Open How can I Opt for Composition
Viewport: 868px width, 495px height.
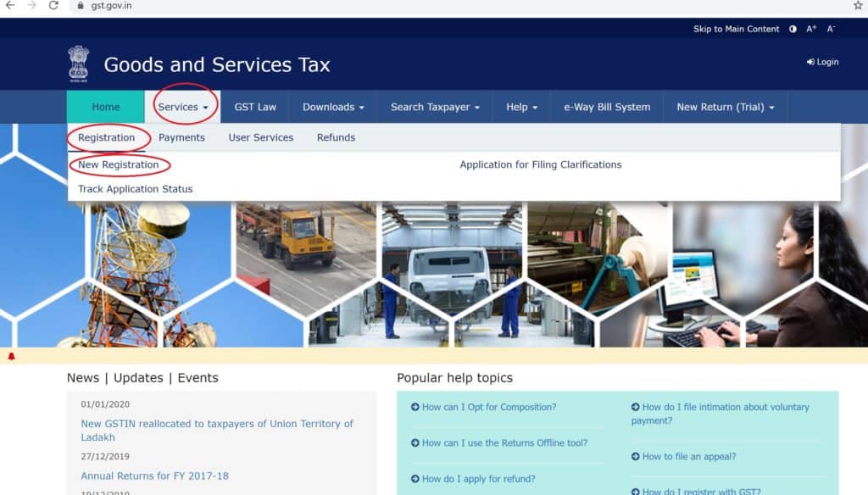[x=489, y=407]
